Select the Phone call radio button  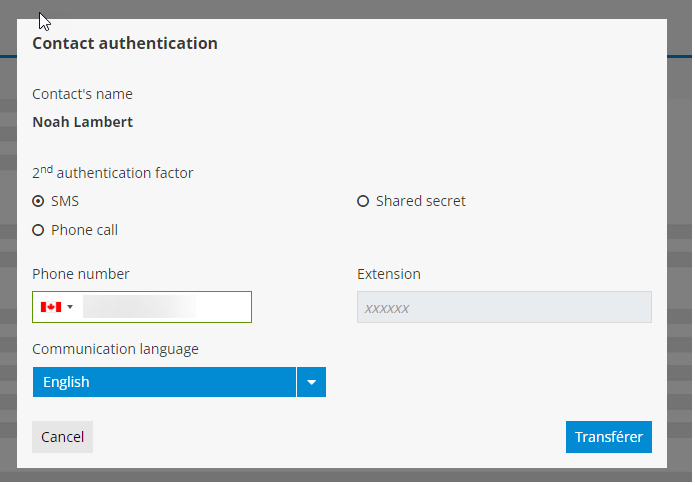tap(38, 230)
